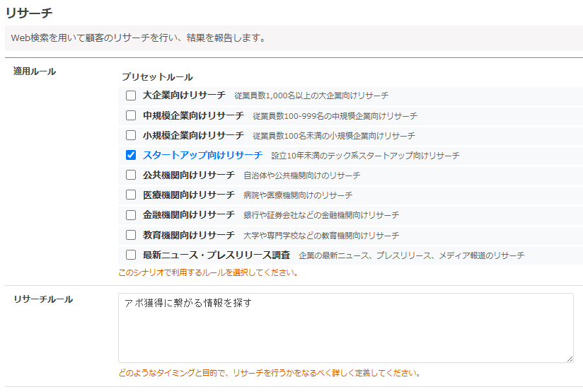583x392 pixels.
Task: Focus the リサーチルール text area
Action: (x=345, y=328)
